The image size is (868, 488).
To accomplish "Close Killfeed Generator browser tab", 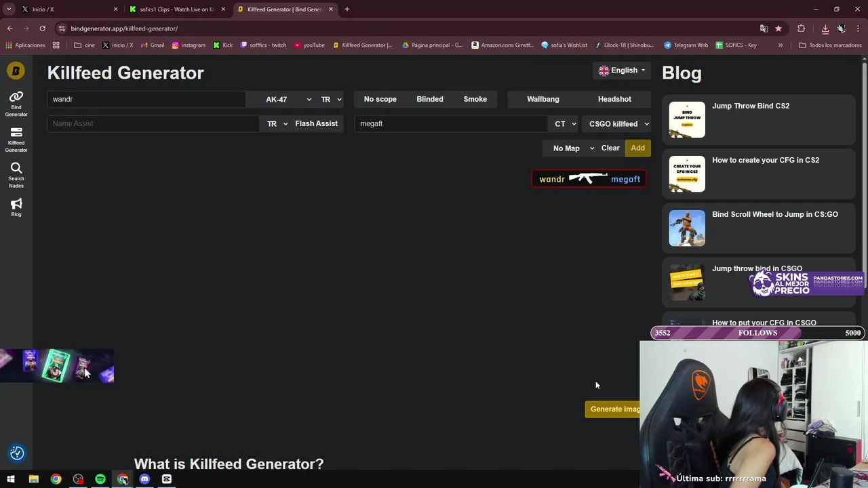I will click(x=331, y=9).
